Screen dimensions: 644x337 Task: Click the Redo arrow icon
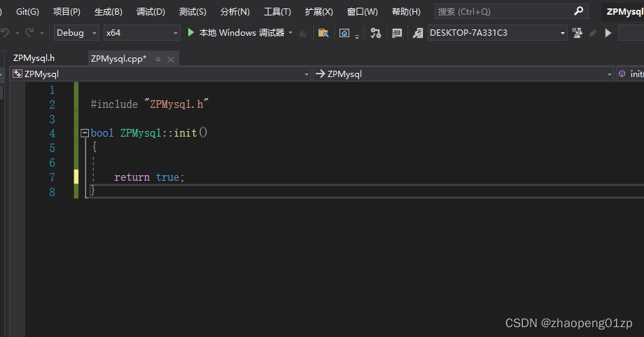pyautogui.click(x=29, y=32)
